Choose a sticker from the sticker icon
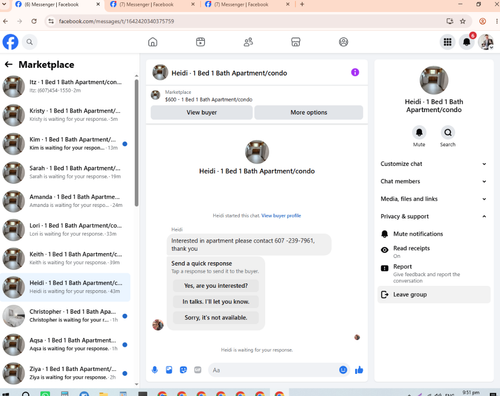Screen dimensions: 500x396 click(183, 370)
